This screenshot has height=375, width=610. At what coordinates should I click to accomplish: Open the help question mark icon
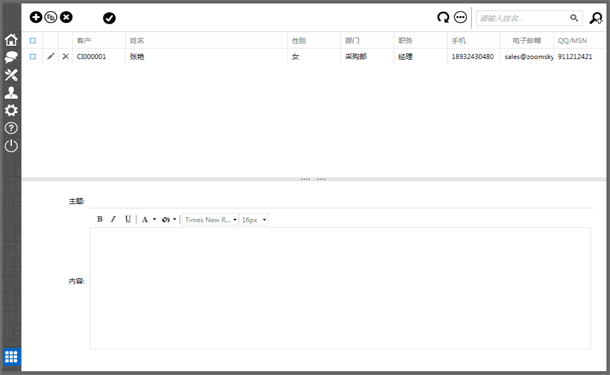click(x=11, y=128)
